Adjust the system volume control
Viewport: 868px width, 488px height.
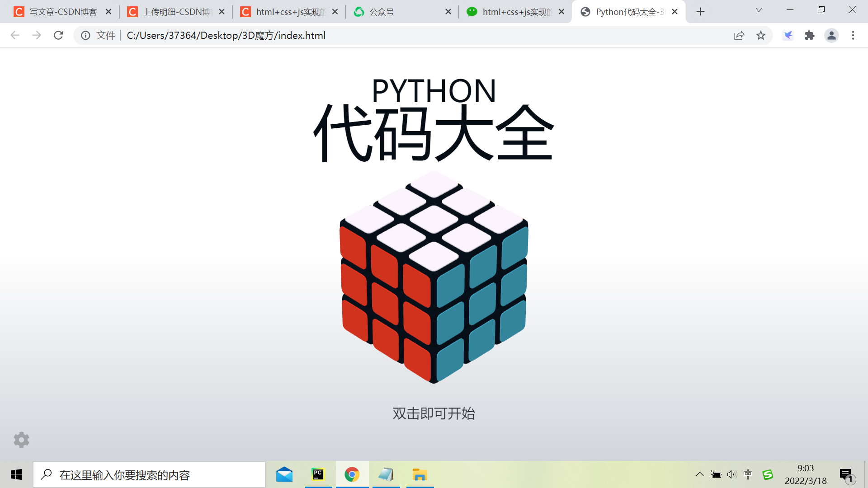point(732,474)
